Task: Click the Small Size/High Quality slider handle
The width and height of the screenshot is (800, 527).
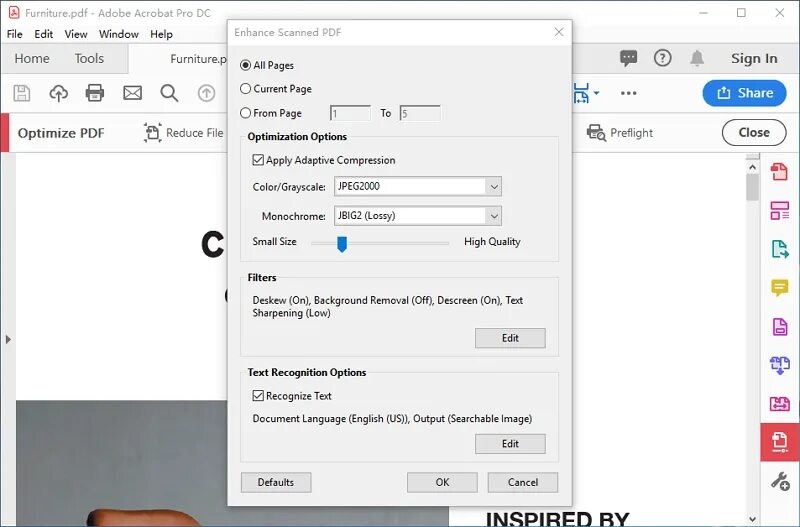Action: [342, 244]
